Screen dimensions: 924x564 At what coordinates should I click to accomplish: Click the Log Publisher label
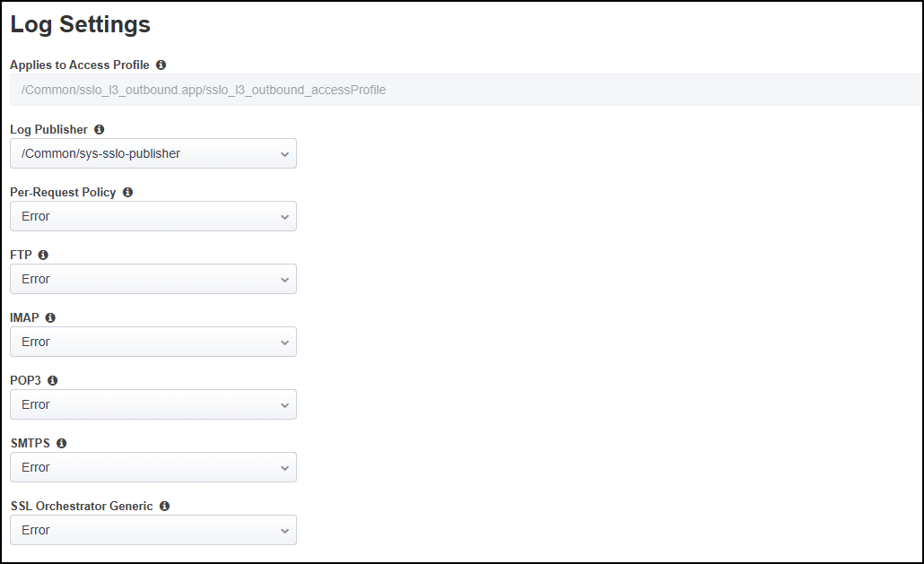click(x=48, y=129)
